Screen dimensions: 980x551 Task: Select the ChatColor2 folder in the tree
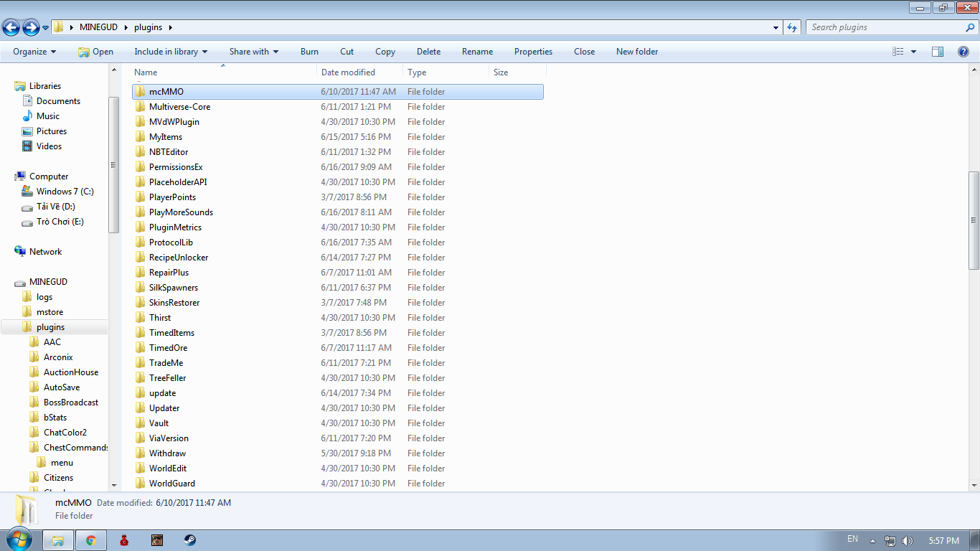point(65,433)
